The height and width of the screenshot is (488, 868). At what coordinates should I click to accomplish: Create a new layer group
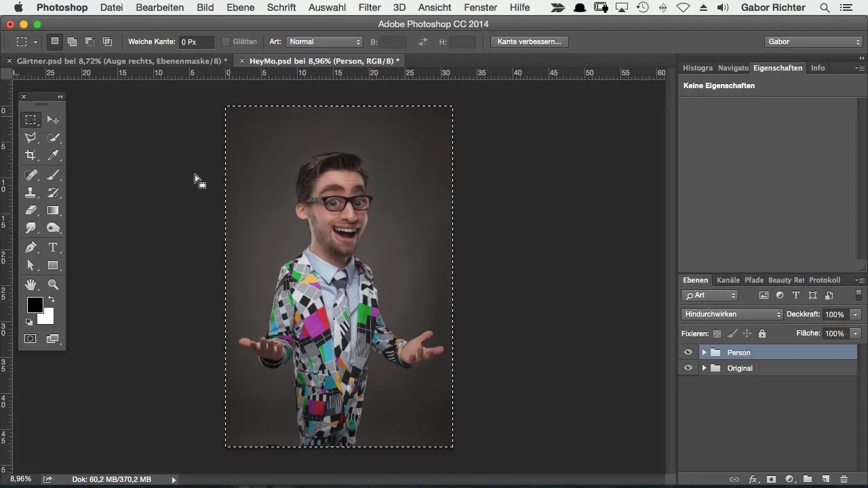[x=808, y=479]
